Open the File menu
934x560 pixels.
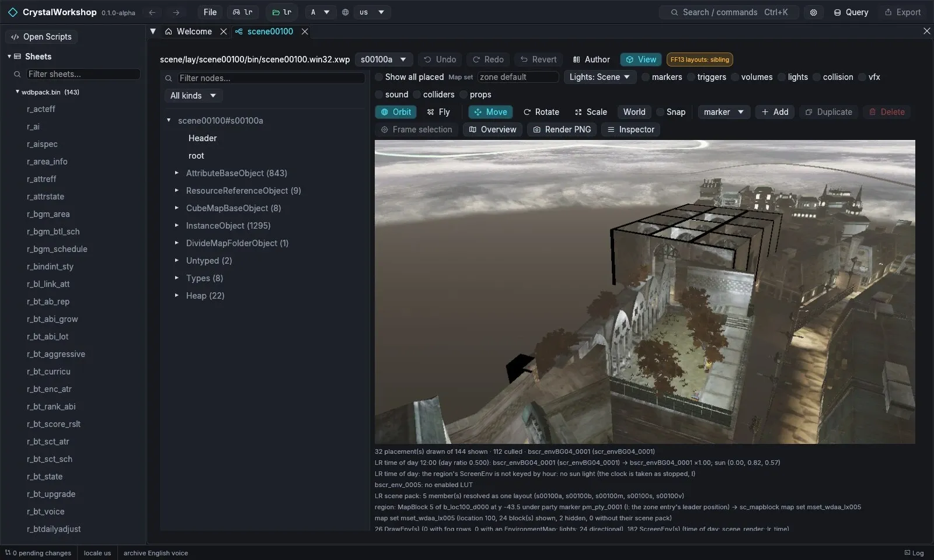[210, 12]
